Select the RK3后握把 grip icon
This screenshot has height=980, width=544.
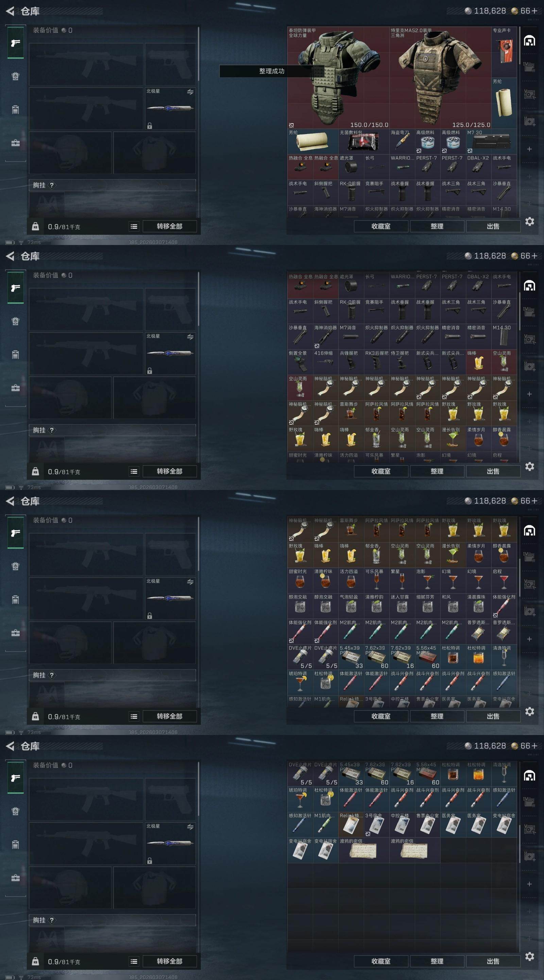point(376,362)
